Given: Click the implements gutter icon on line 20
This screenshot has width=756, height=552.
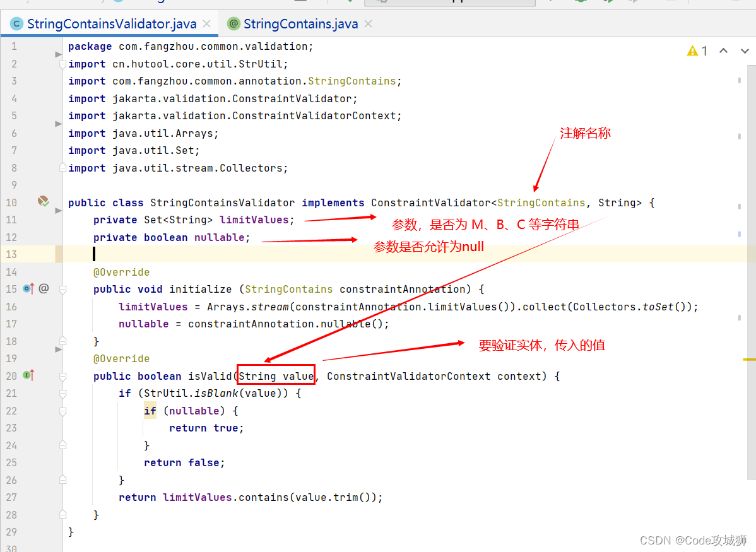Looking at the screenshot, I should tap(28, 375).
